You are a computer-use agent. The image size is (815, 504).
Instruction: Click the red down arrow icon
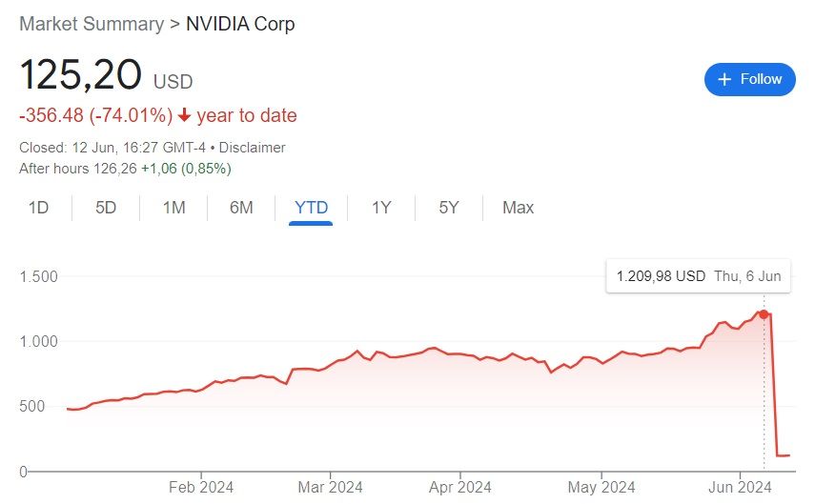(x=185, y=116)
